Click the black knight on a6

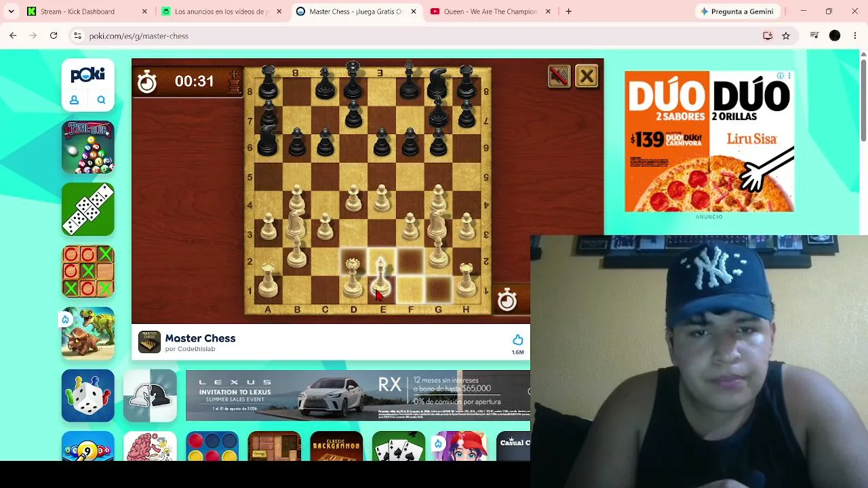click(x=269, y=140)
